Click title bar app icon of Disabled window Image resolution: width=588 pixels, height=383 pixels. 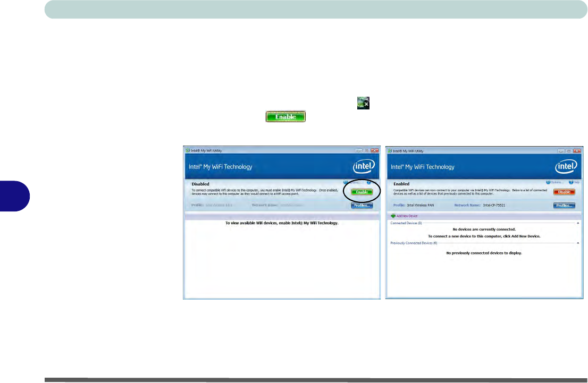(188, 150)
